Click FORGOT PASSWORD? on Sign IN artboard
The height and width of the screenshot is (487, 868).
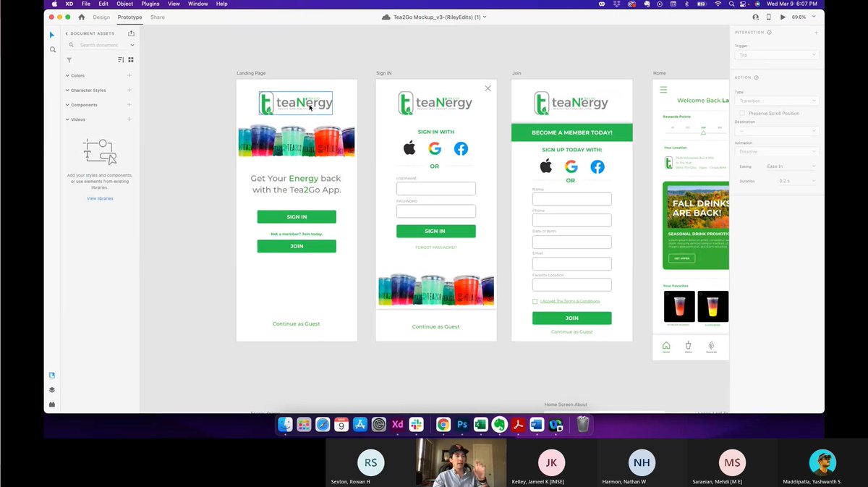[436, 247]
